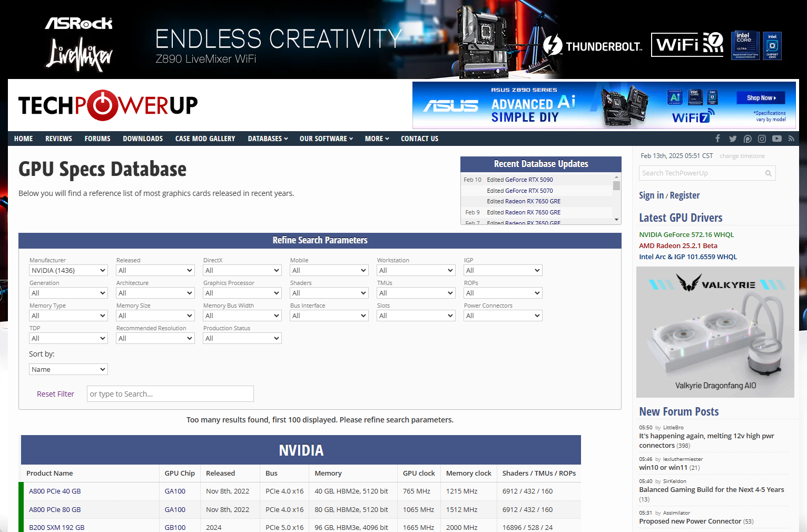Viewport: 807px width, 532px height.
Task: Open the A800 PCIe 40 GB product link
Action: coord(55,491)
